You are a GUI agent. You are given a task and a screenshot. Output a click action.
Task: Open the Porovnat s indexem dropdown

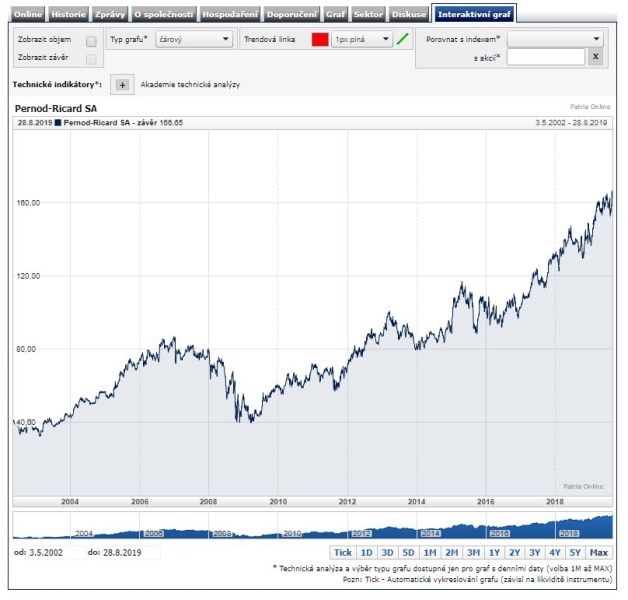[555, 39]
